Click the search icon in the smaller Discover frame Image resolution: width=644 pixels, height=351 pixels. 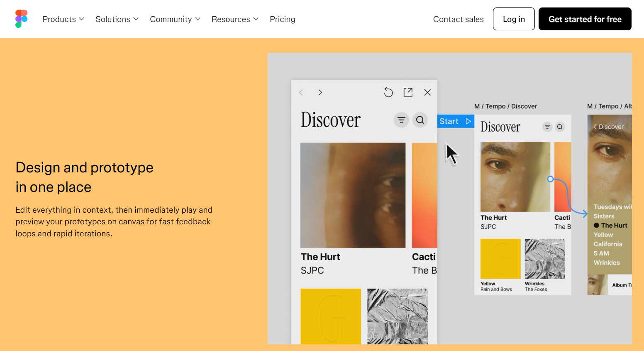tap(560, 127)
